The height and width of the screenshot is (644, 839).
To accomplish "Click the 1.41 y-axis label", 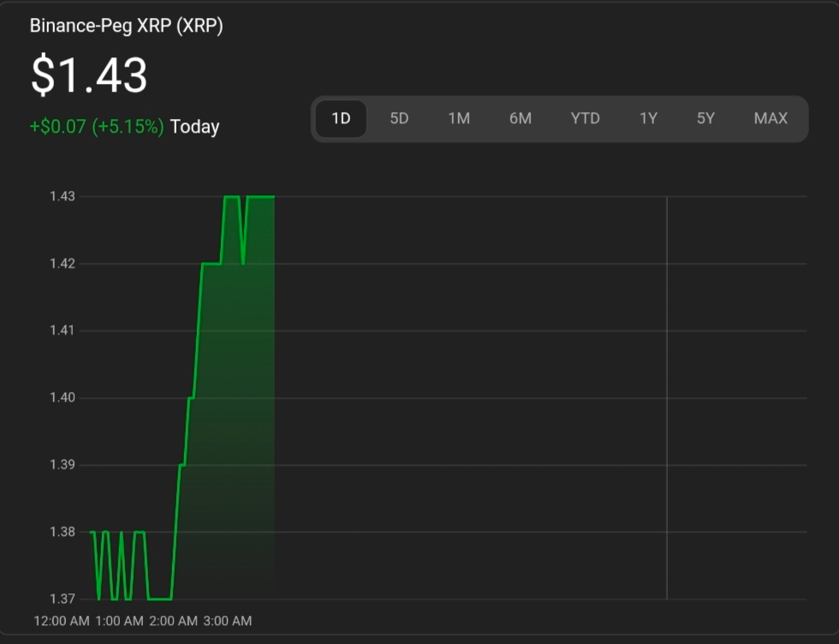I will point(62,331).
